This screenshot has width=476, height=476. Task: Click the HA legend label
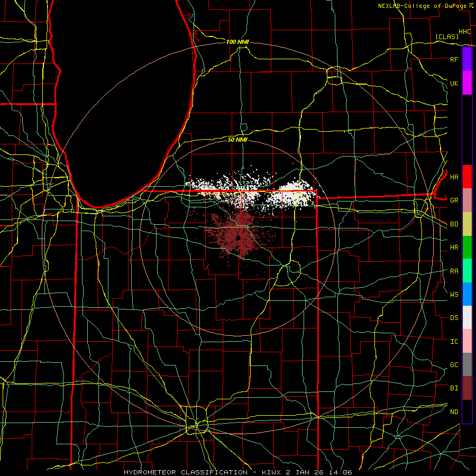[454, 177]
